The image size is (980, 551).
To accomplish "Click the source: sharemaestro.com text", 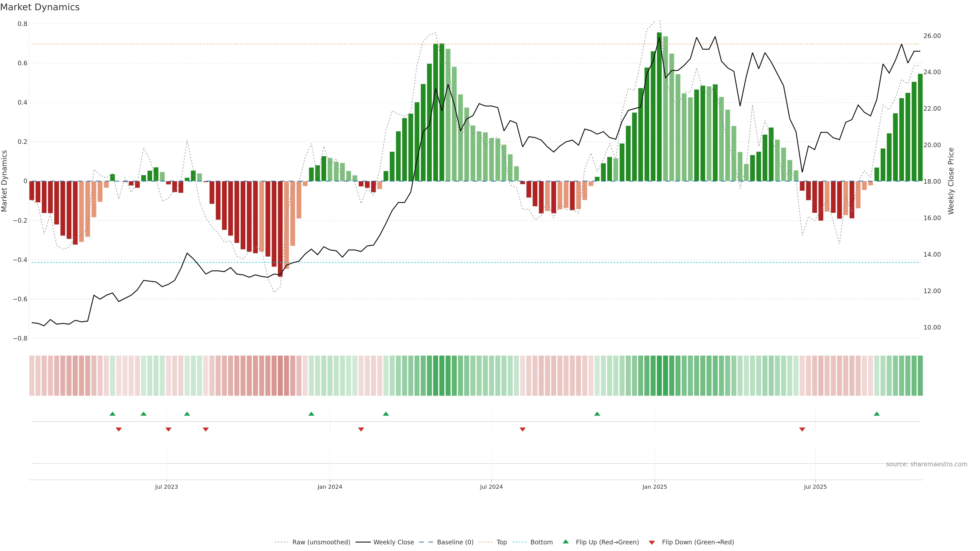I will 926,464.
